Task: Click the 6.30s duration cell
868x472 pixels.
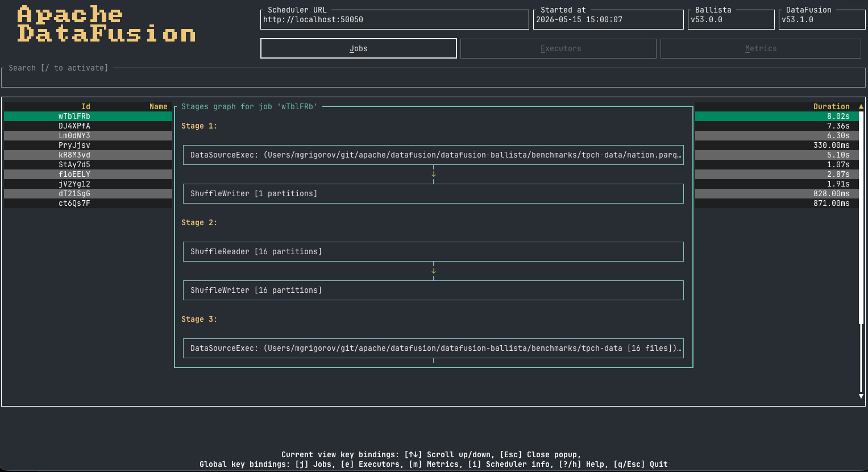Action: (x=838, y=135)
